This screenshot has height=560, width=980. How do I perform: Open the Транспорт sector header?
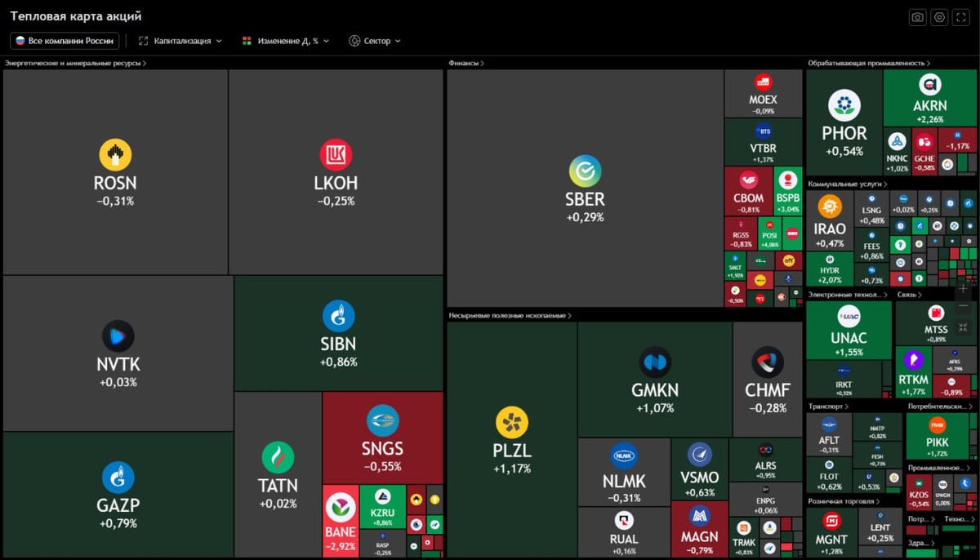coord(828,406)
